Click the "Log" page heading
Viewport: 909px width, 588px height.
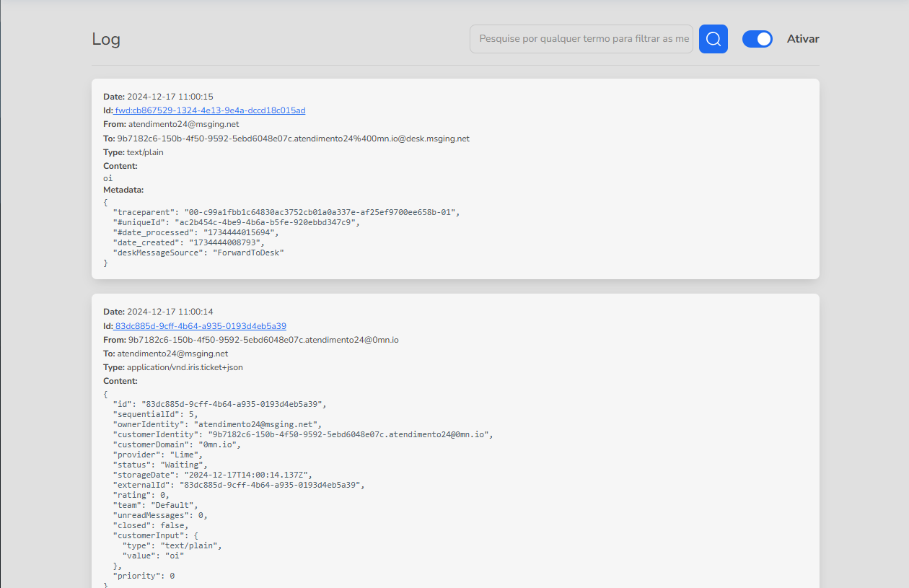pos(106,39)
